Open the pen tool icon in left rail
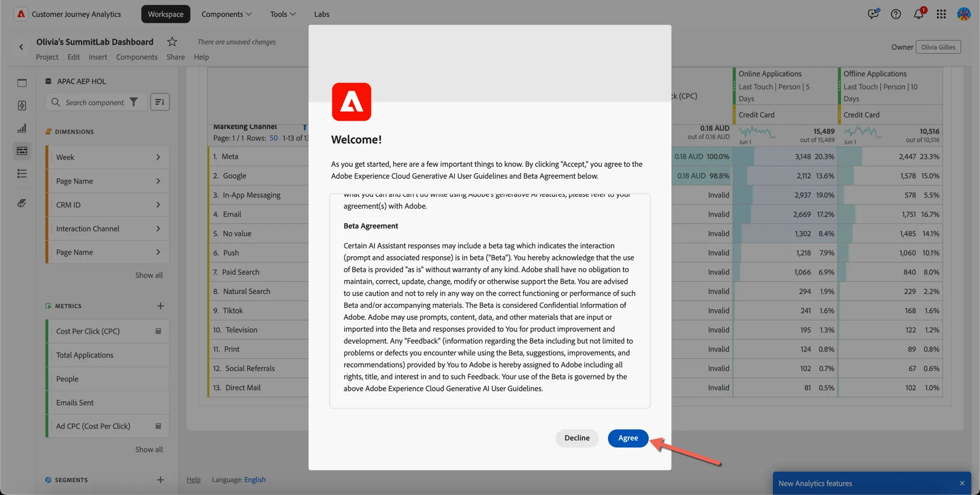 click(22, 203)
